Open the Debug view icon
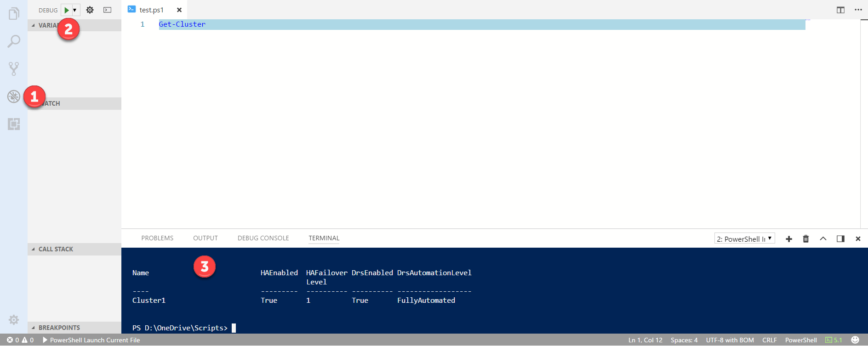 14,96
